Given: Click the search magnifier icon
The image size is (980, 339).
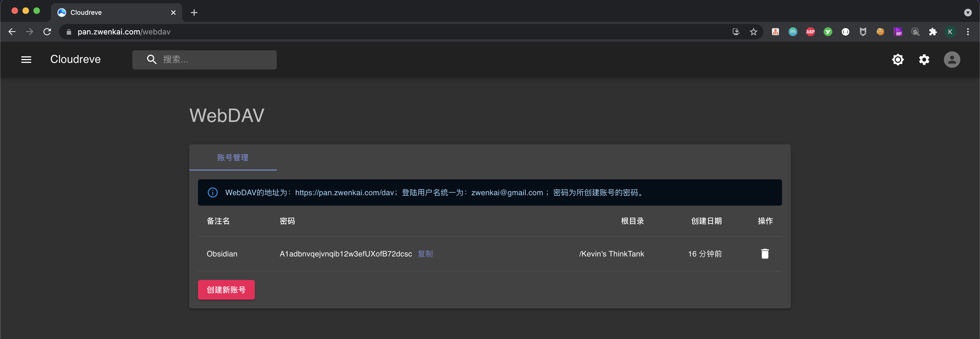Looking at the screenshot, I should tap(151, 60).
